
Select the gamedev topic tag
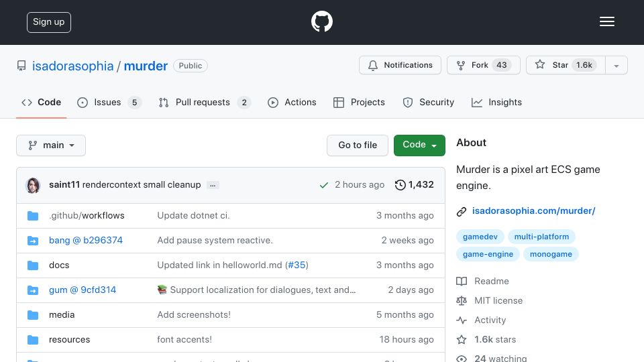point(480,237)
